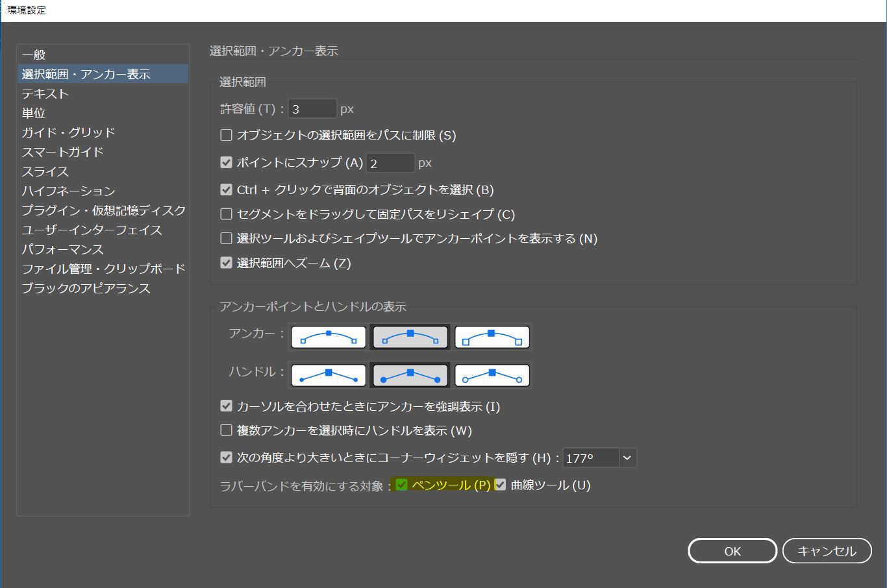
Task: Open the スマートガイド category
Action: 103,152
